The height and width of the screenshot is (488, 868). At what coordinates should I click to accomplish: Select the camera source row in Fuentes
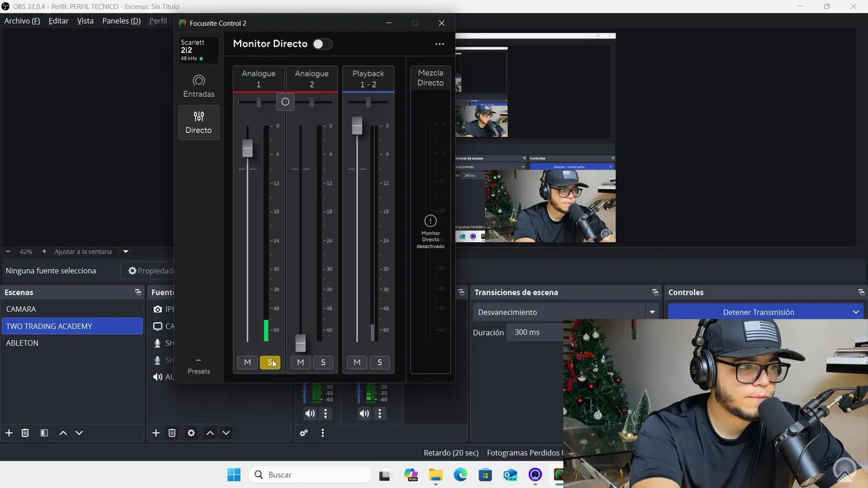tap(163, 309)
